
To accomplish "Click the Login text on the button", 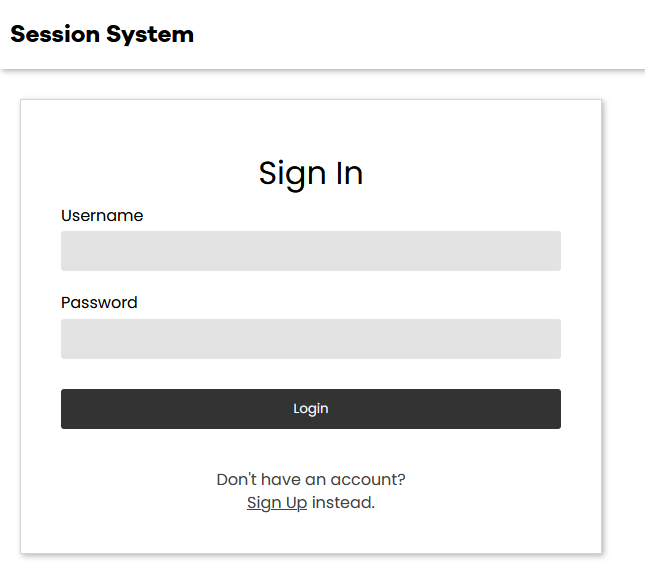I will (310, 409).
